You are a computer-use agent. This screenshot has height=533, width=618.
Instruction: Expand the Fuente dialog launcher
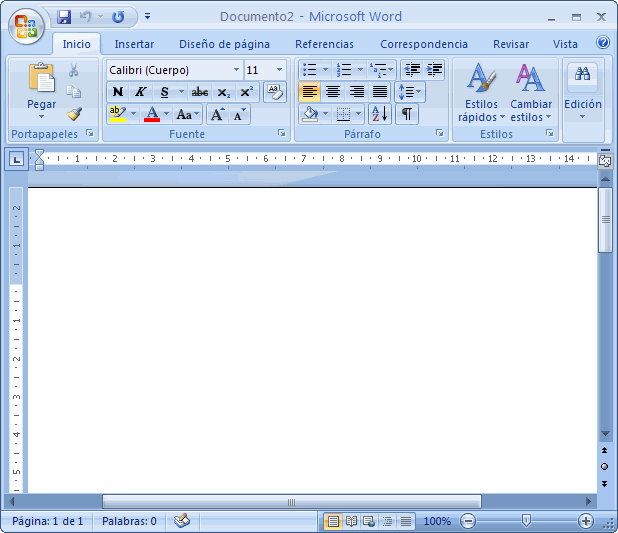point(281,133)
